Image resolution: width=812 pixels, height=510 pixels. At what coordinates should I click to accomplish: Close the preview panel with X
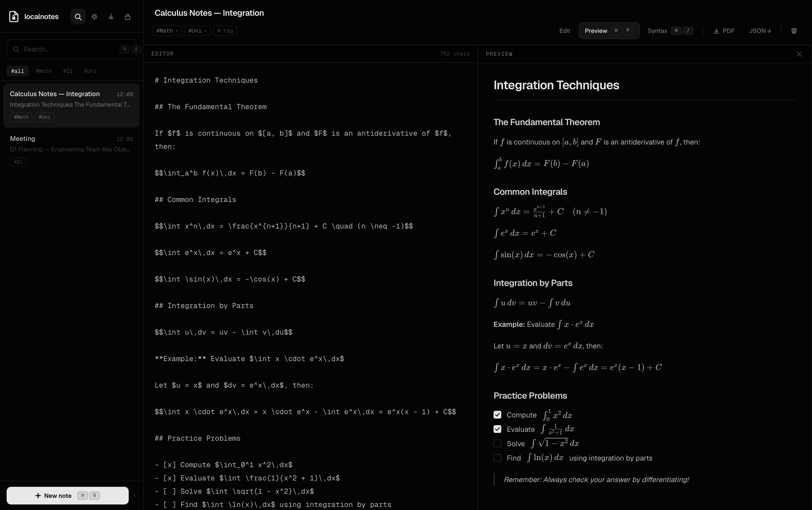(x=799, y=54)
